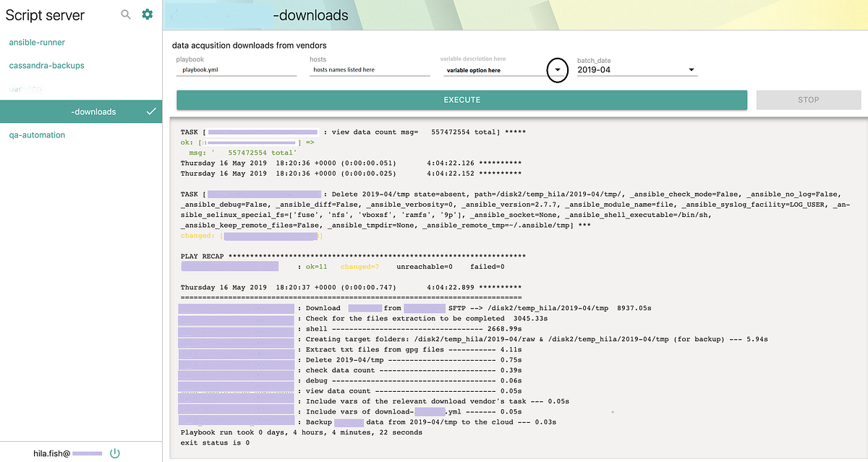Click the hosts names input field
The width and height of the screenshot is (868, 462).
pyautogui.click(x=369, y=69)
